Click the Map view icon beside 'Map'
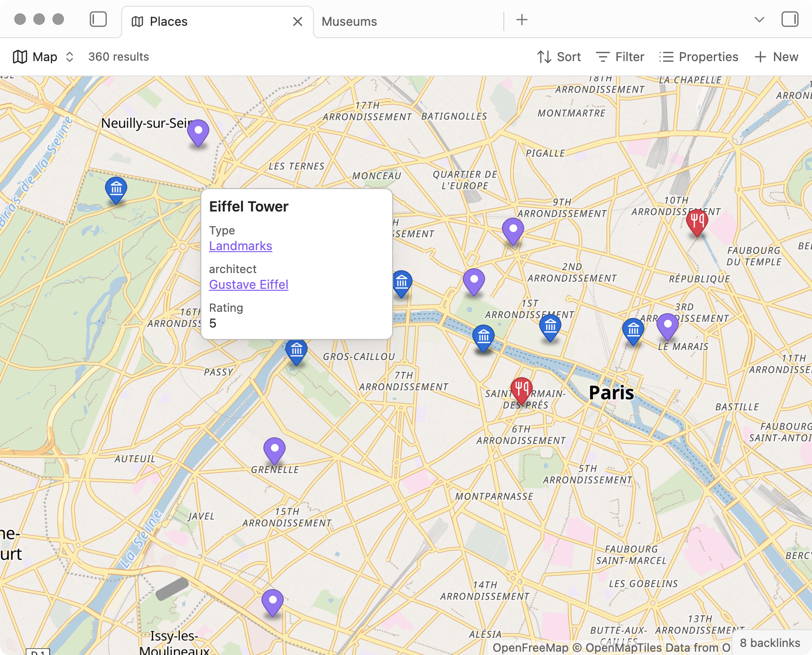812x655 pixels. coord(20,56)
